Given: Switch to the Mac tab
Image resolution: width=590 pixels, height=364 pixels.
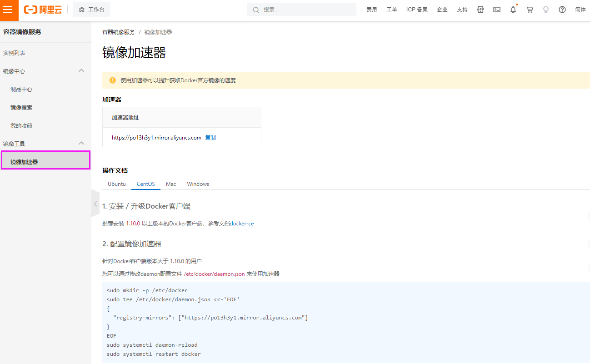Looking at the screenshot, I should 171,184.
